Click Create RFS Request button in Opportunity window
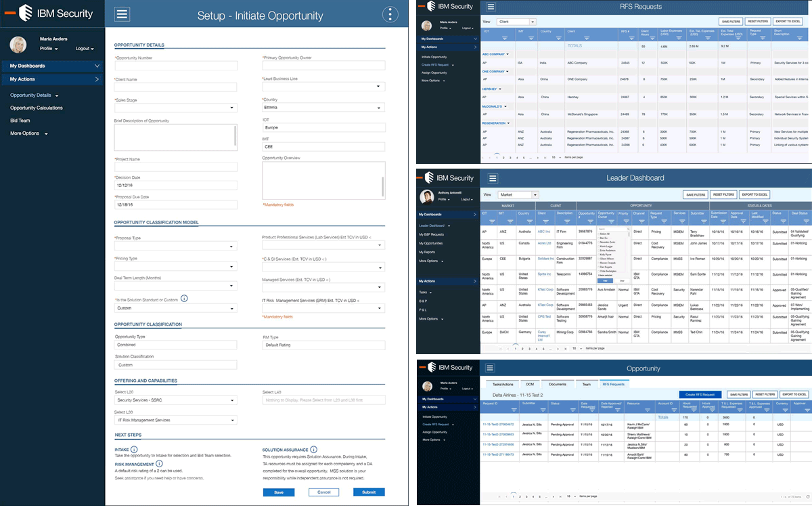This screenshot has width=812, height=514. click(700, 394)
